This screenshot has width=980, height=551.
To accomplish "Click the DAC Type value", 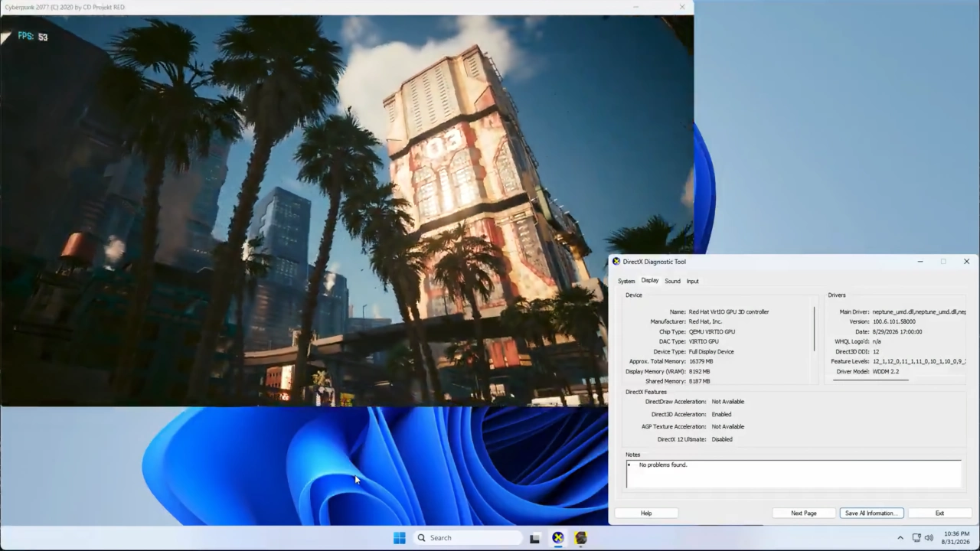I will pyautogui.click(x=704, y=342).
